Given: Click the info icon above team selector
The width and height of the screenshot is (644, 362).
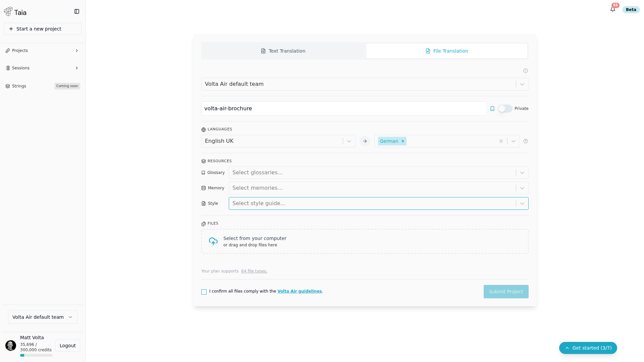Looking at the screenshot, I should click(526, 71).
